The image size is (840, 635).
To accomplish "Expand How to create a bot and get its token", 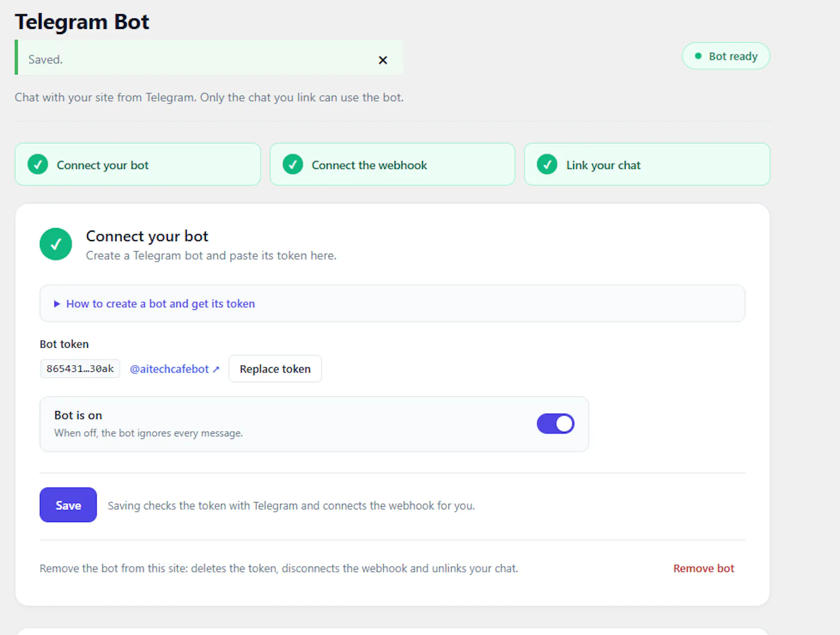I will pos(392,304).
